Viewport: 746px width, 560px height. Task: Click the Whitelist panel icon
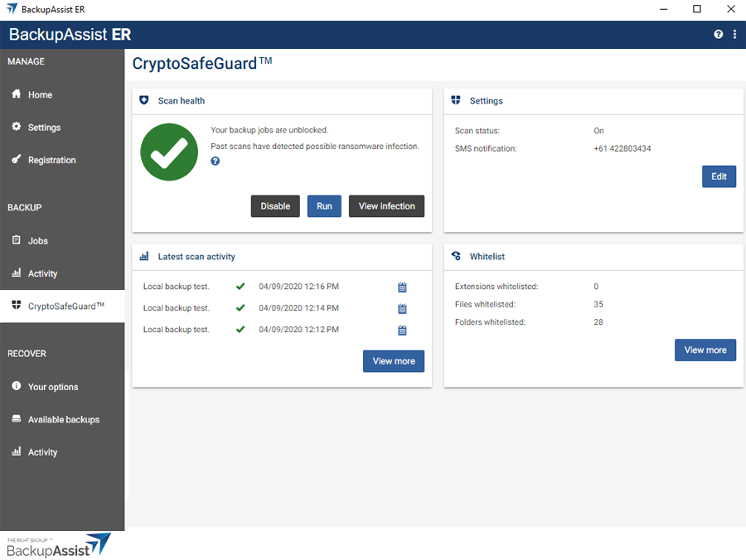coord(456,256)
